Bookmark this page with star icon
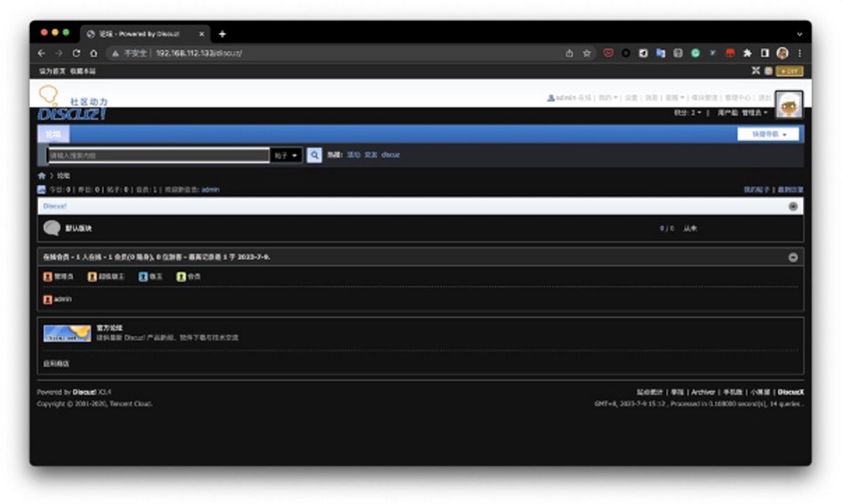Image resolution: width=842 pixels, height=504 pixels. click(587, 53)
